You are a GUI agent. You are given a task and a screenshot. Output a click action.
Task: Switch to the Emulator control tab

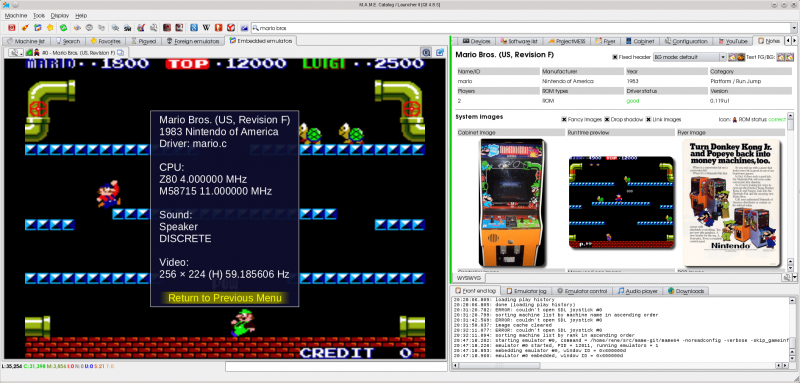(582, 291)
